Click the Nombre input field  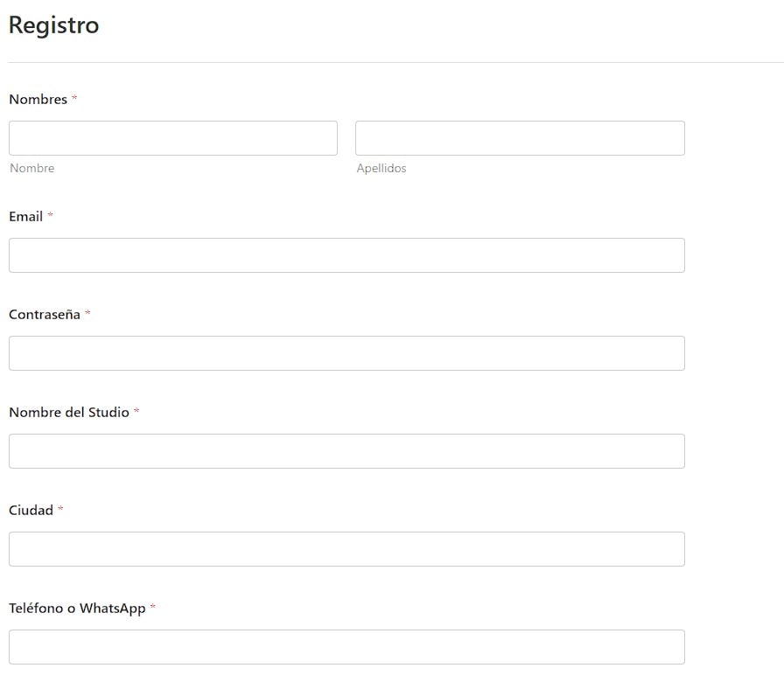[172, 137]
